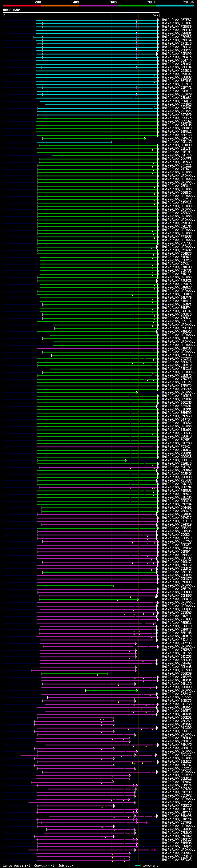Open hit UniRef100_B9RQG1

pos(177,33)
